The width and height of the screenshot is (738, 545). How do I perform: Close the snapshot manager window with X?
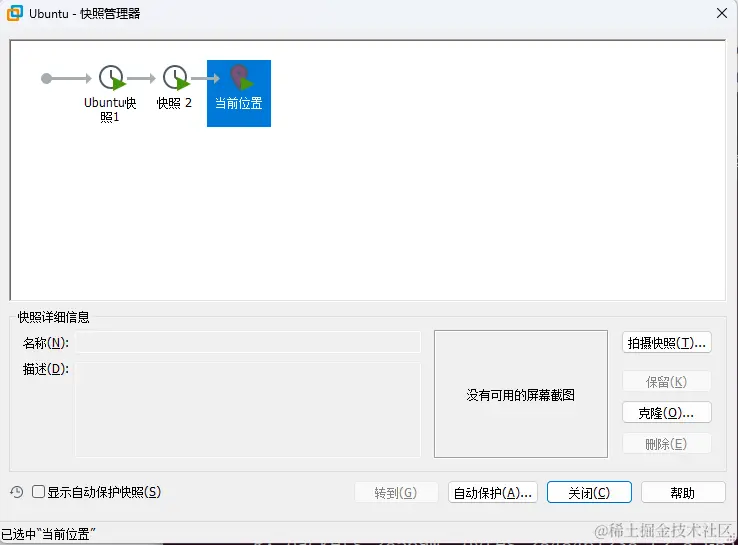coord(722,13)
